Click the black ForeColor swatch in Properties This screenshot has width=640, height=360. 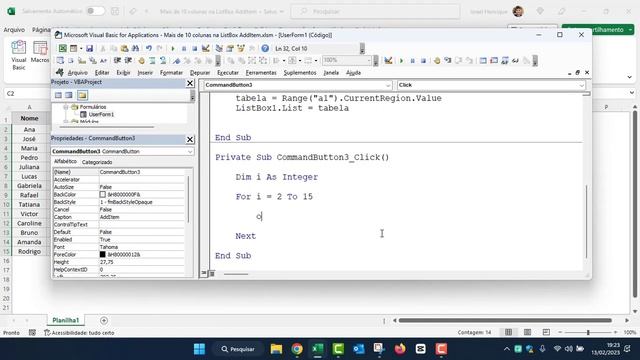pos(102,254)
